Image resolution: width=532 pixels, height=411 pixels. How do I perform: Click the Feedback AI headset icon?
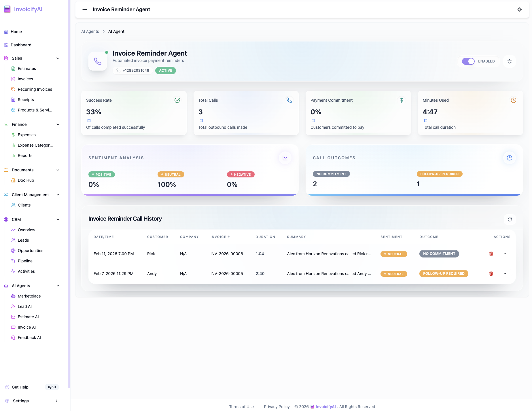pyautogui.click(x=13, y=338)
